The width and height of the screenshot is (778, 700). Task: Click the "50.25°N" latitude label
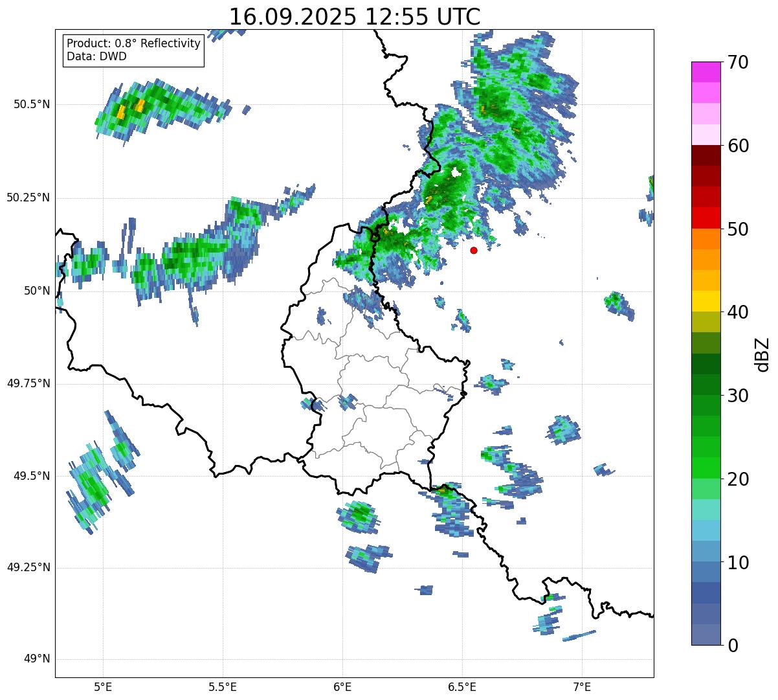click(x=28, y=198)
